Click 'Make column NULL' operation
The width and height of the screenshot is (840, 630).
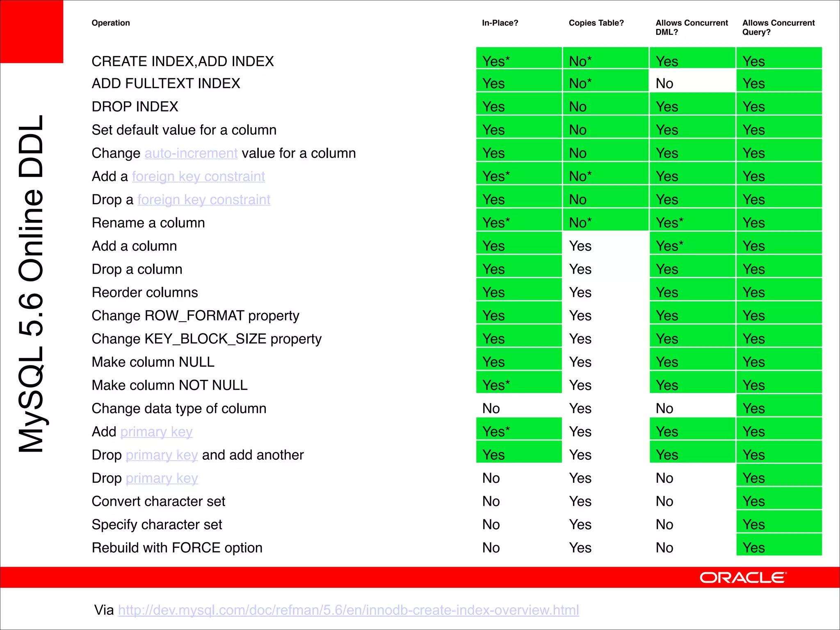[x=153, y=362]
